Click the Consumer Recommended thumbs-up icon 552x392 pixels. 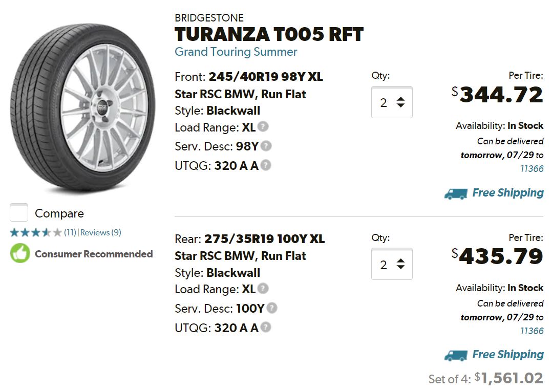[x=20, y=253]
